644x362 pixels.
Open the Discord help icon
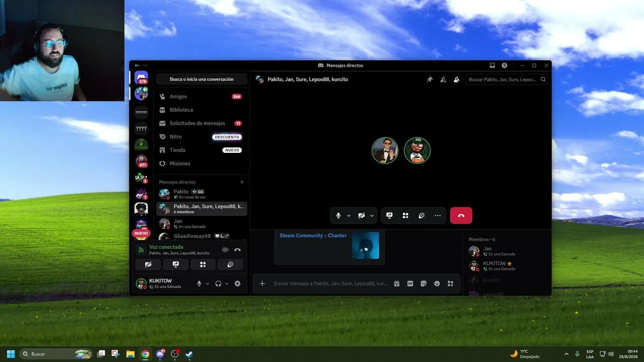[x=505, y=65]
